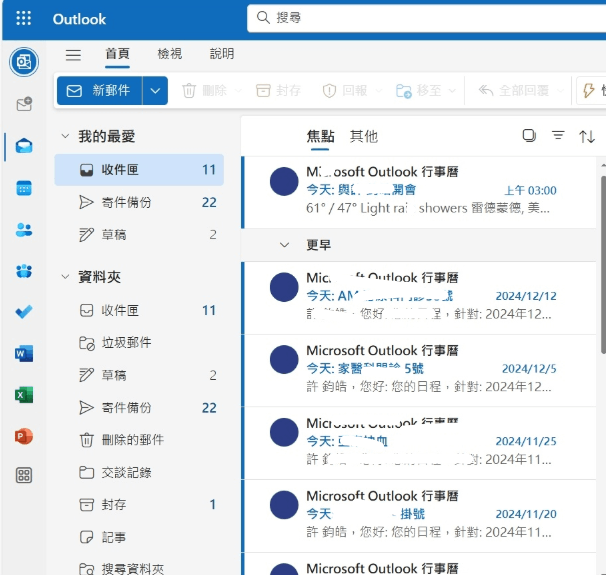Switch to the 其他 other tab

364,136
